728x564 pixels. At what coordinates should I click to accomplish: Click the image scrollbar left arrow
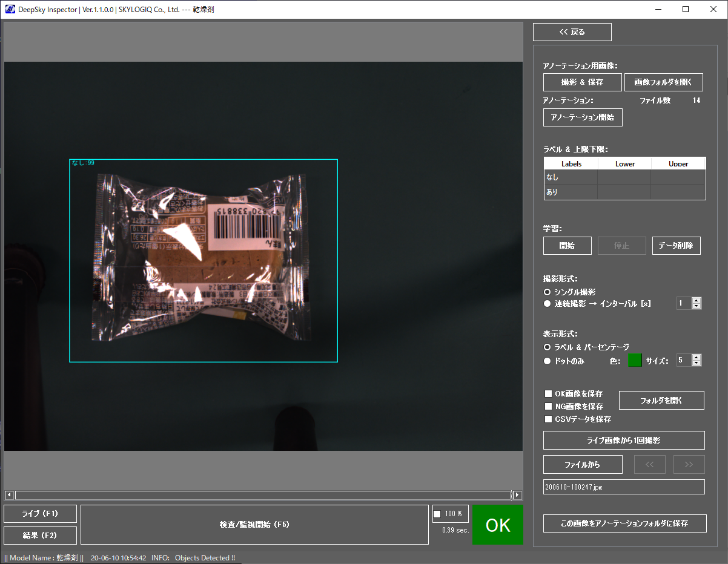coord(9,495)
